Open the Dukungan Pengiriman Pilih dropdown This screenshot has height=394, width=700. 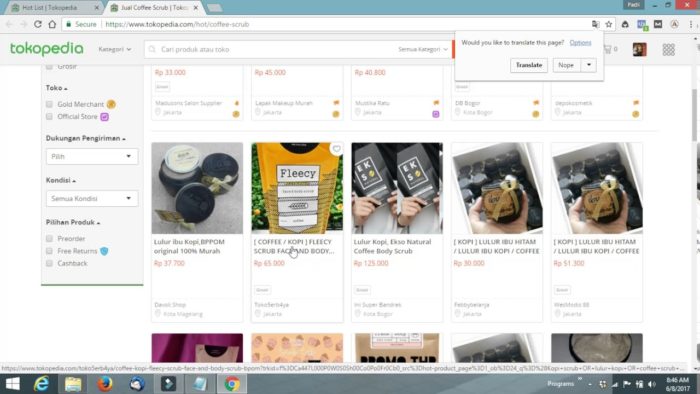coord(92,157)
